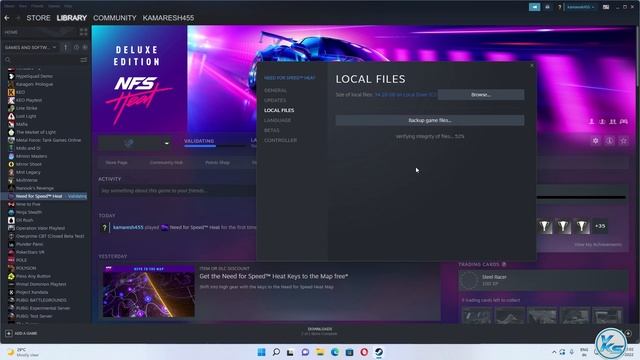
Task: Open the COMMUNITY section
Action: [115, 18]
